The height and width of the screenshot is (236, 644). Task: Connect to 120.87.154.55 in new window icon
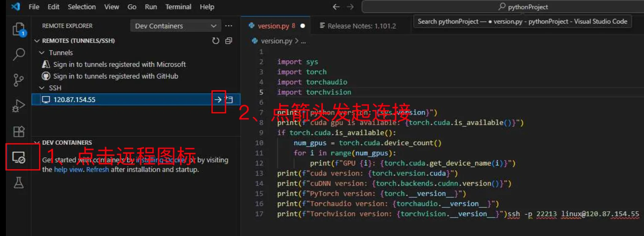tap(229, 100)
